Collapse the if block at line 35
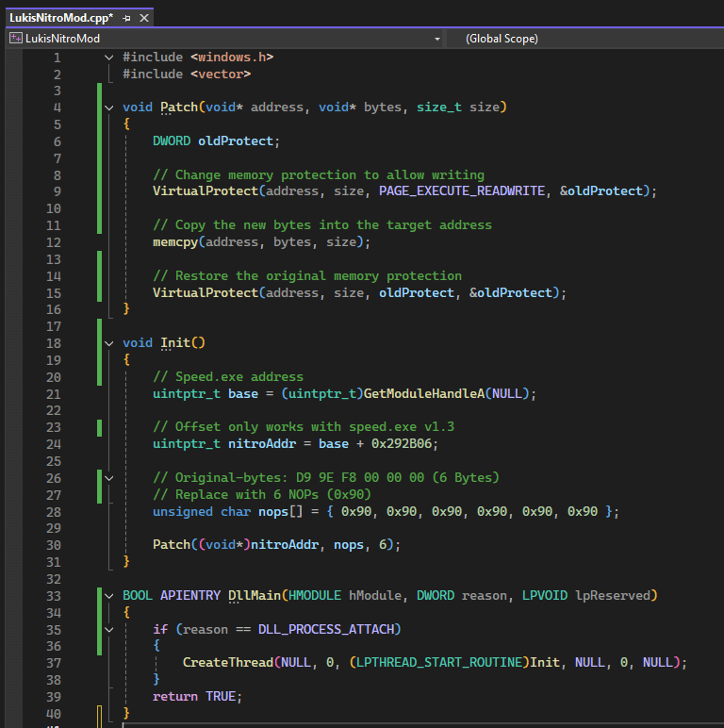 tap(109, 629)
